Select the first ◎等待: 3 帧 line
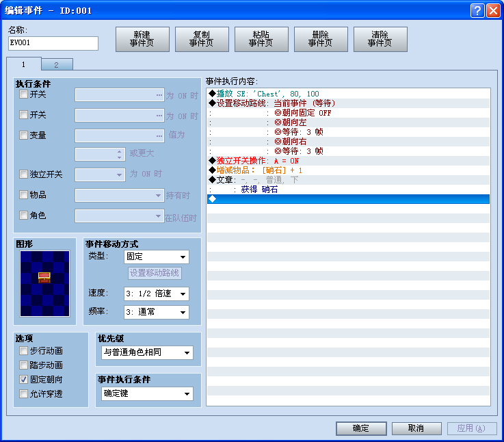 click(x=349, y=132)
